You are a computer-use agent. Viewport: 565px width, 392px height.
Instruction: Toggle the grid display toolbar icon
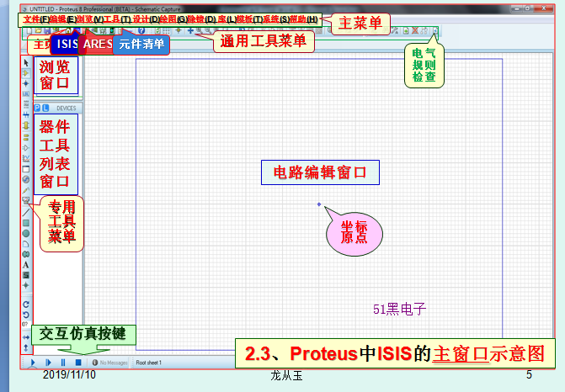coord(166,31)
